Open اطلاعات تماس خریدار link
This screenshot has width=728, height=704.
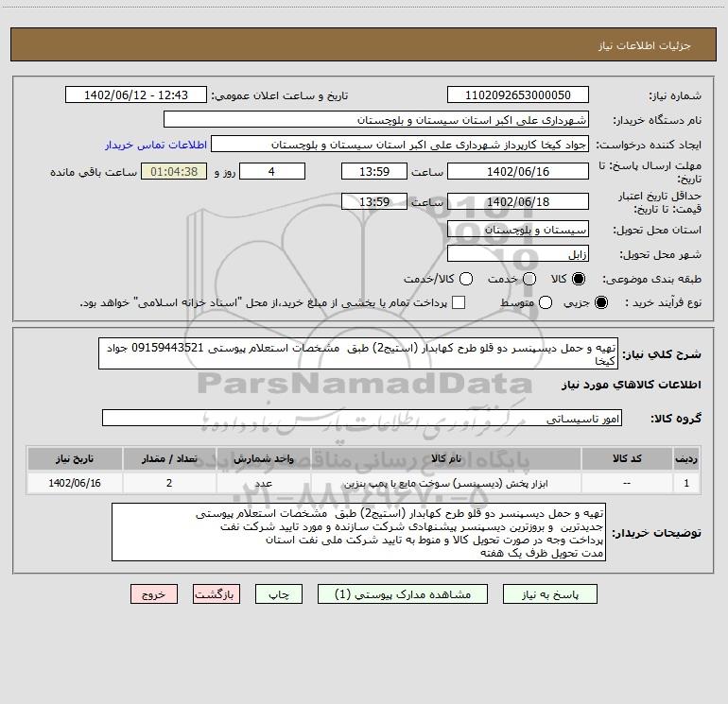[x=156, y=145]
